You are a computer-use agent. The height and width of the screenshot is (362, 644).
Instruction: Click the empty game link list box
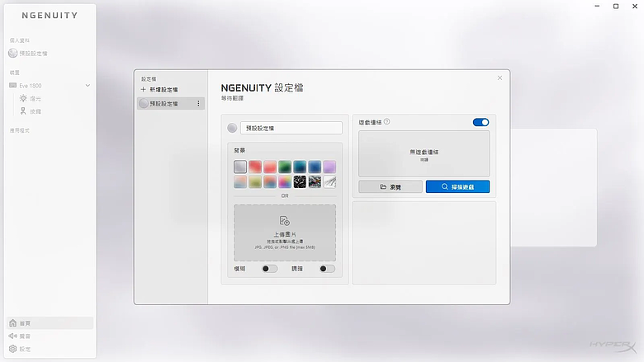pos(424,153)
